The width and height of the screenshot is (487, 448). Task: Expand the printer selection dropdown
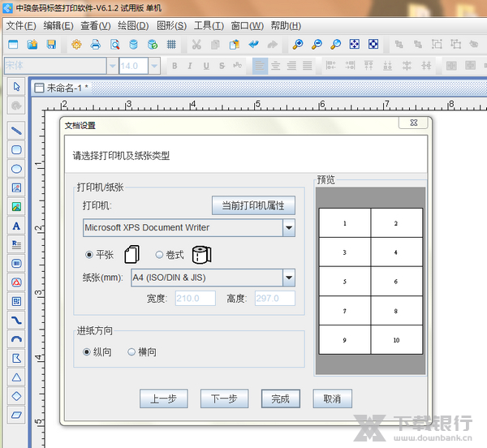tap(289, 227)
